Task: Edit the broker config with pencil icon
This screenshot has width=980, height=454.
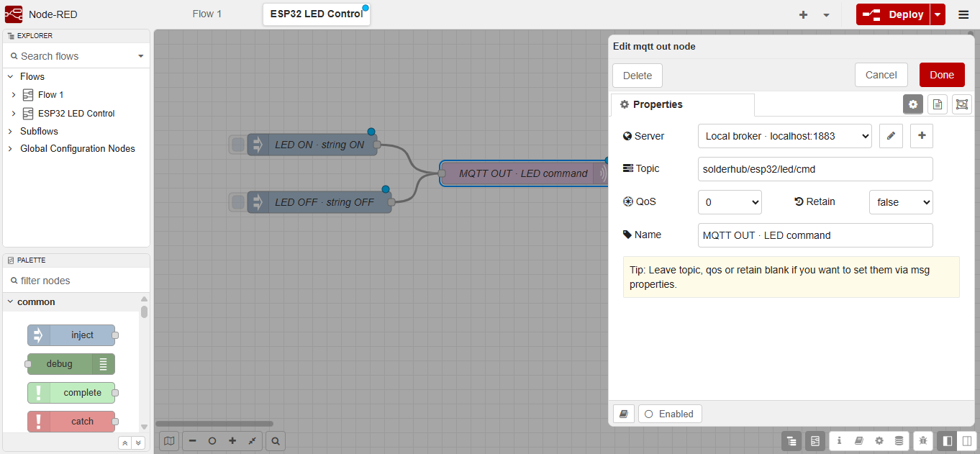Action: coord(891,136)
